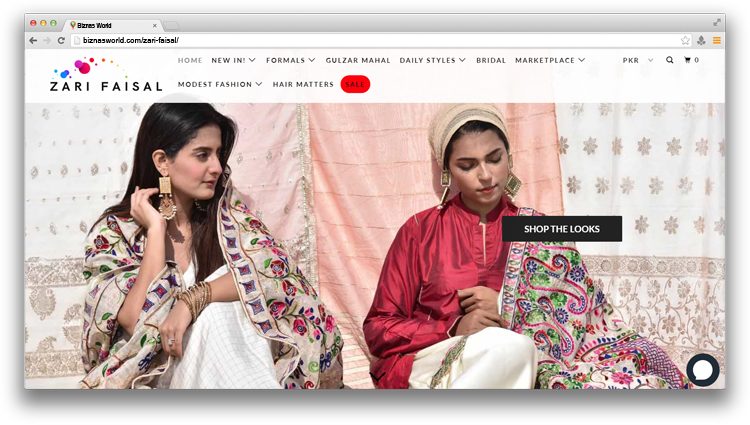The image size is (750, 425).
Task: Open the chat bubble widget
Action: [703, 369]
